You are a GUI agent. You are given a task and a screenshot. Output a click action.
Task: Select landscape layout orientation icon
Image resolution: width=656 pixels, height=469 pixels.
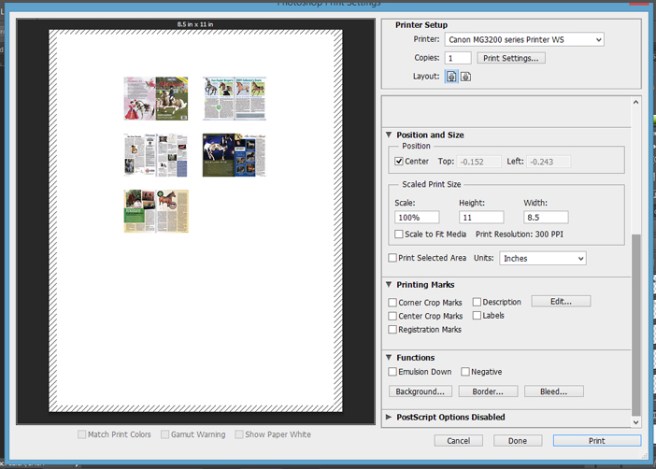(466, 76)
